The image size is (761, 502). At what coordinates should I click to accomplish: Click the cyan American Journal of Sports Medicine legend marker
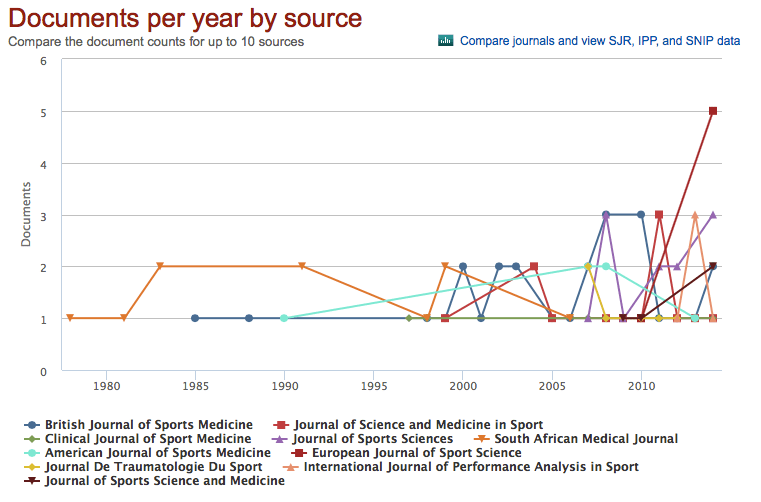33,452
